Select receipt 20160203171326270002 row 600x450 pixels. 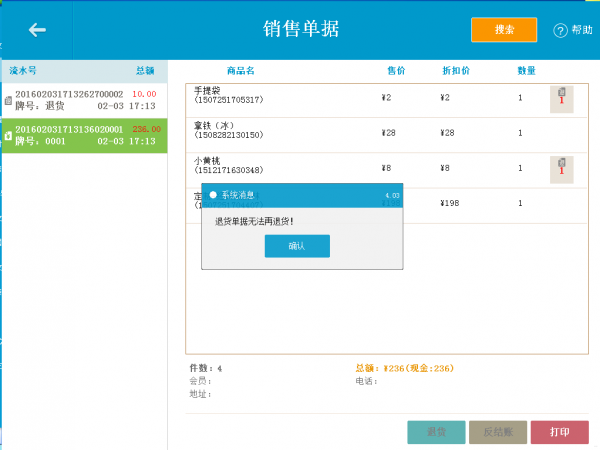click(x=85, y=100)
